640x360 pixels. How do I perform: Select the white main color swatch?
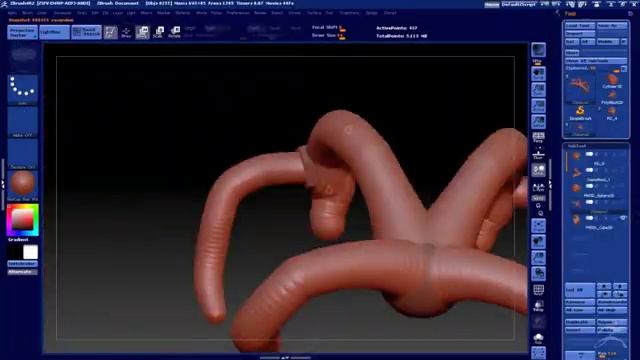[31, 252]
